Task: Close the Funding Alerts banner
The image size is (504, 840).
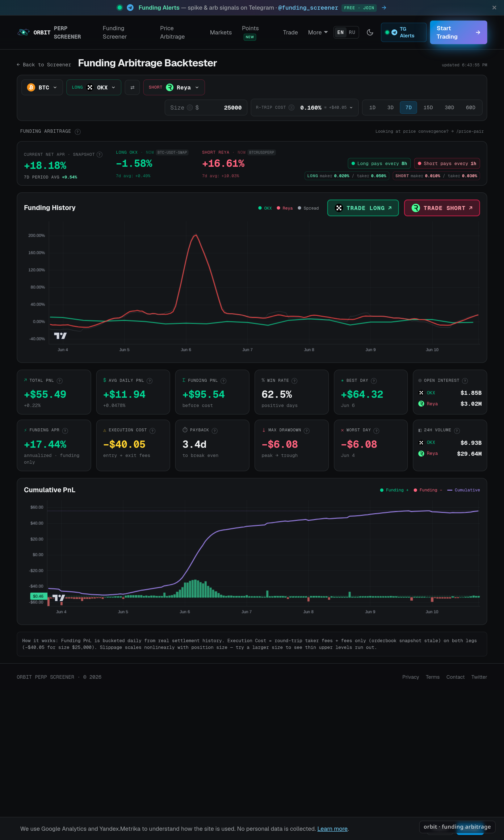Action: pyautogui.click(x=494, y=8)
